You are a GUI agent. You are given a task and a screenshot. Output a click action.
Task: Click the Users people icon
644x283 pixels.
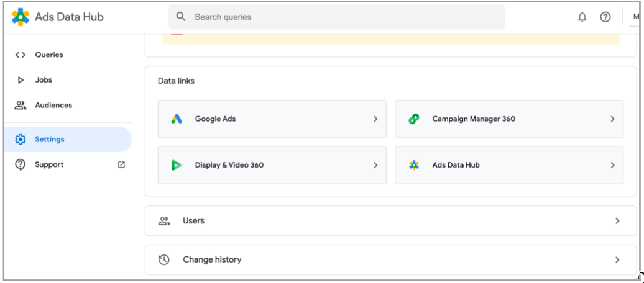click(164, 221)
